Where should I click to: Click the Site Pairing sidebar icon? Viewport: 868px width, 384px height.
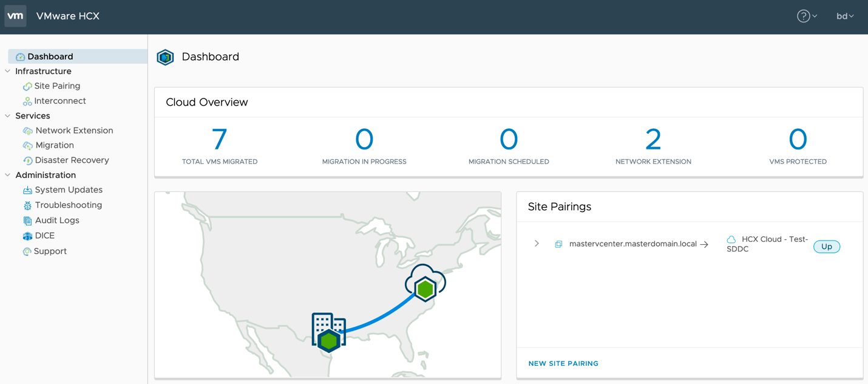coord(27,86)
